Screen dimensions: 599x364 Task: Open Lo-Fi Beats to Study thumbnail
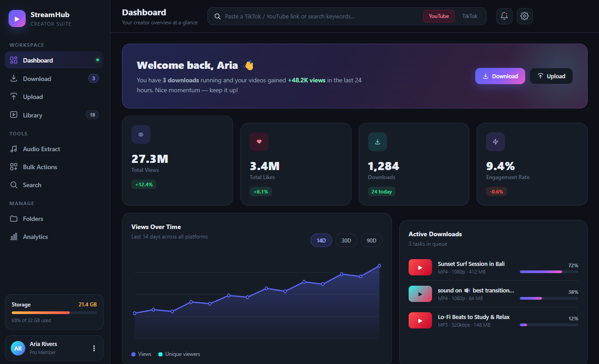(x=420, y=320)
